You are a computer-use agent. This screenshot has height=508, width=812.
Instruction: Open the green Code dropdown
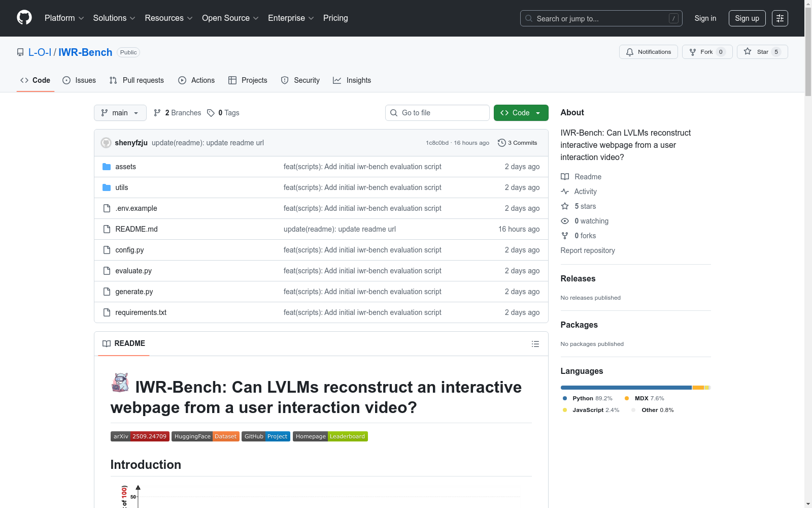(x=521, y=113)
